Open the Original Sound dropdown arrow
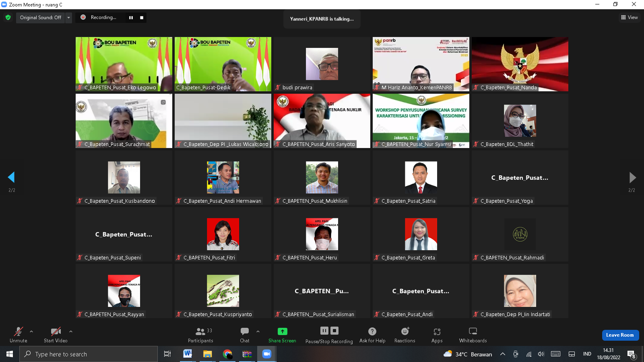 [x=68, y=18]
